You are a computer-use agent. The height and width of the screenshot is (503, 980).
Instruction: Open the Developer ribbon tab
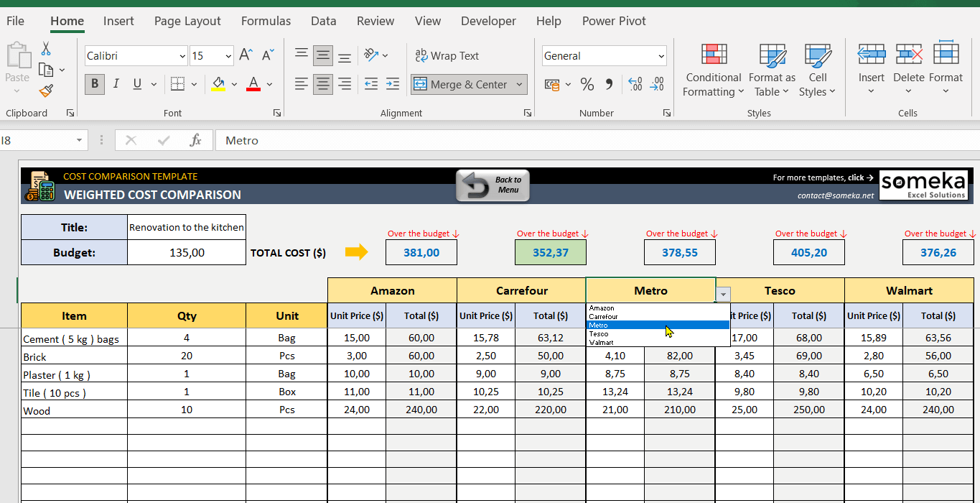tap(488, 21)
